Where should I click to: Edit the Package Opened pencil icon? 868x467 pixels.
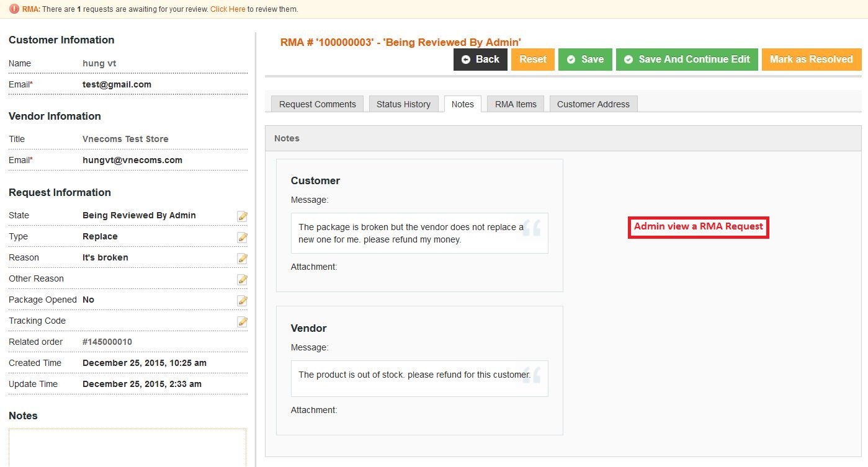243,300
